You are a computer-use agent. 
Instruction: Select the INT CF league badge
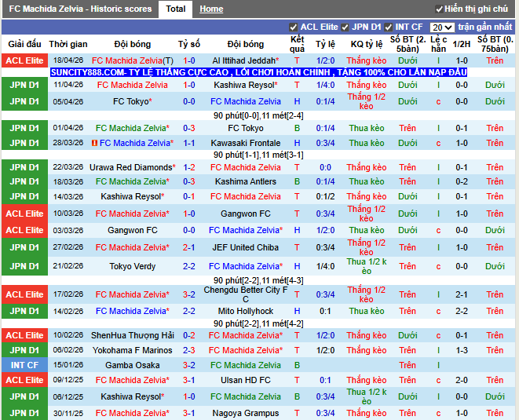[x=24, y=365]
